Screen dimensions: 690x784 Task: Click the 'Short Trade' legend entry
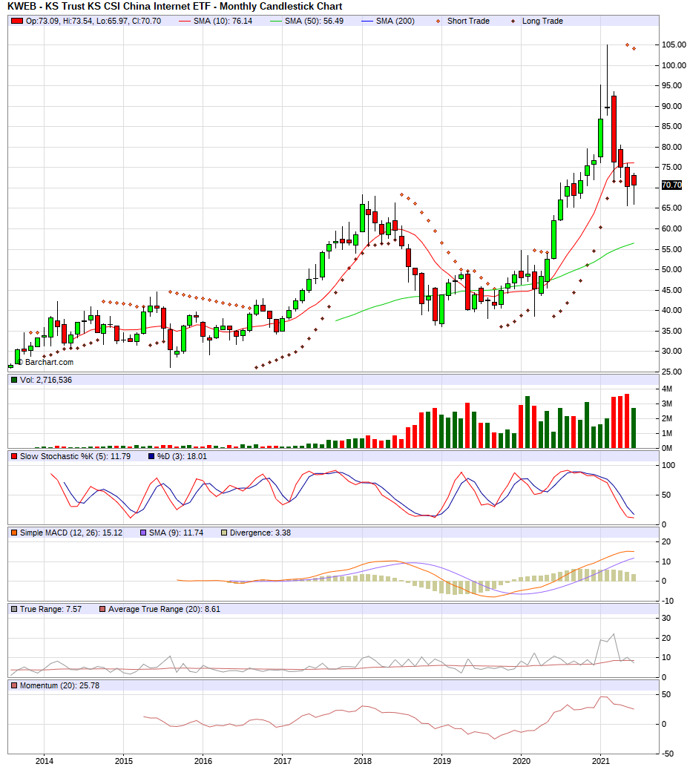click(x=468, y=21)
